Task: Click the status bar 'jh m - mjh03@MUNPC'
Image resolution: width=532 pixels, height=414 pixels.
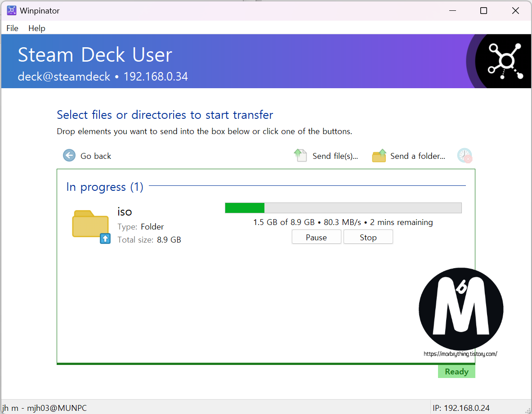Action: [45, 408]
